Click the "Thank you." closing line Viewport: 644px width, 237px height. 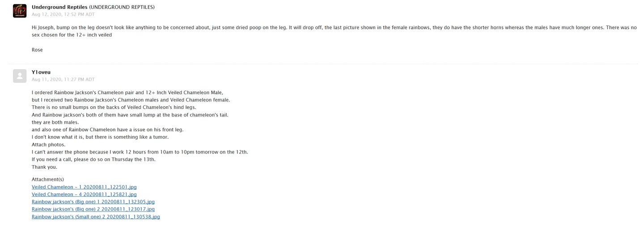pos(44,167)
